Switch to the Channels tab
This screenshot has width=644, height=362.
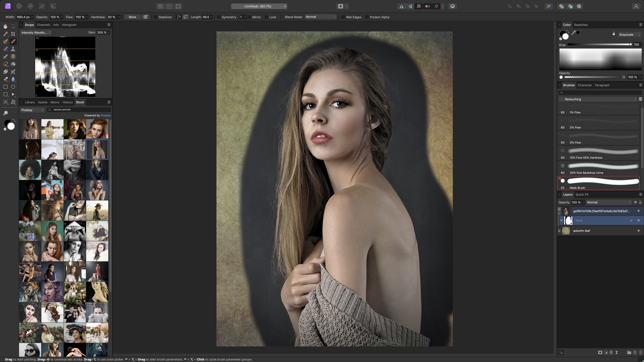[x=43, y=25]
